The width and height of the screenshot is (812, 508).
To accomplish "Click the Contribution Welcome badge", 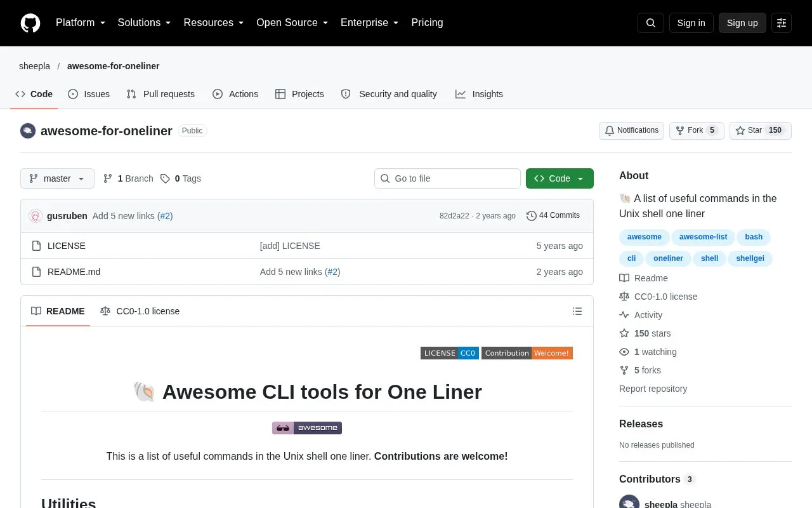I will click(x=527, y=353).
